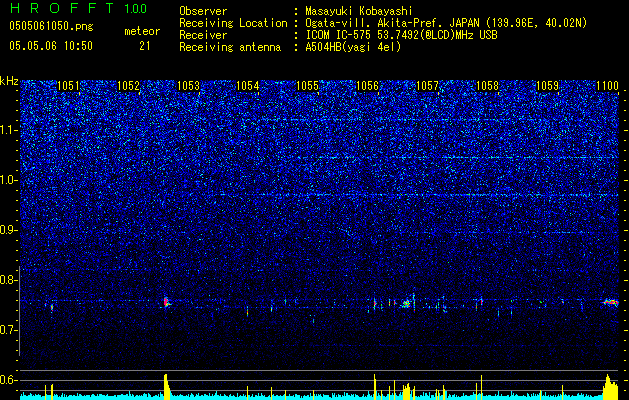Click the bright red meteor echo before 1053
The width and height of the screenshot is (629, 400).
coord(166,302)
